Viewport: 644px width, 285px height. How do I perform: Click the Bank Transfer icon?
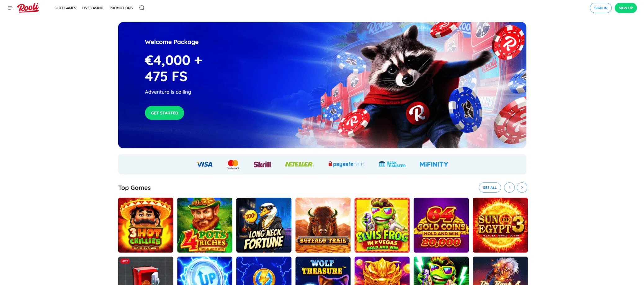(x=392, y=164)
